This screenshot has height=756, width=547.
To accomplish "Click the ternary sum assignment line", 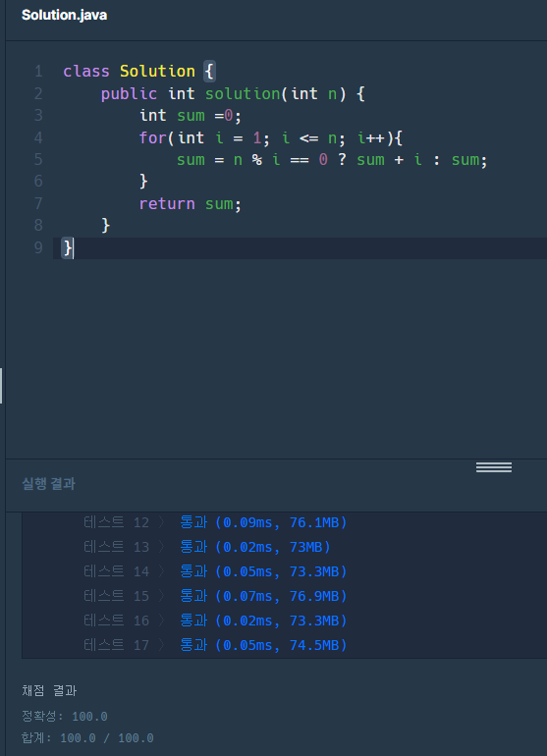I will [x=332, y=160].
